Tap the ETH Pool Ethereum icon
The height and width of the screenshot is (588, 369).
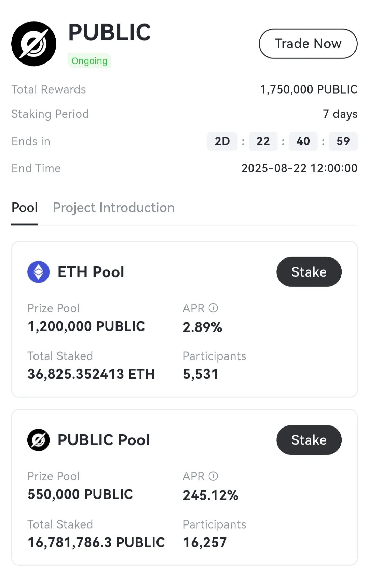tap(39, 272)
